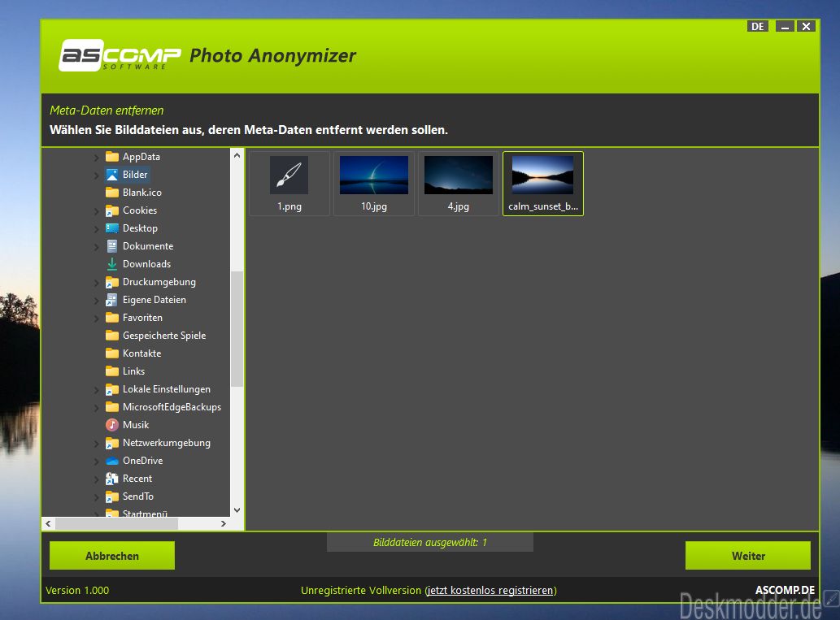Screen dimensions: 840x620
Task: Click the OneDrive cloud icon
Action: click(112, 461)
